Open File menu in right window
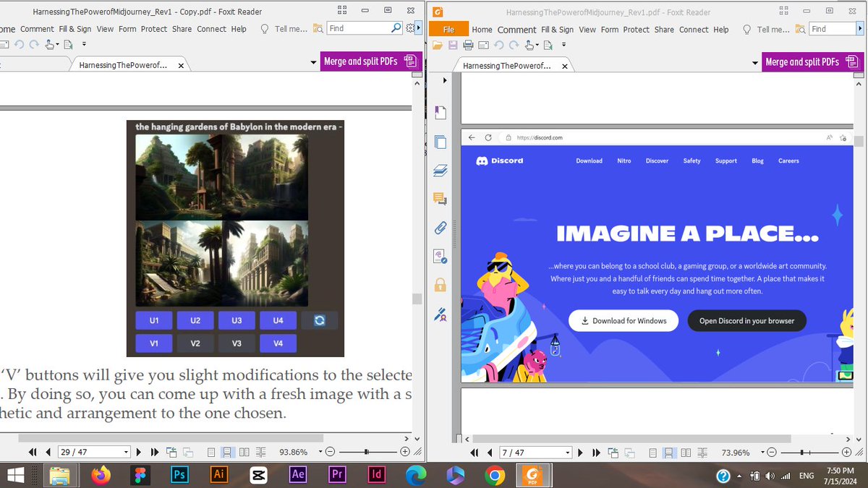This screenshot has width=868, height=488. [x=448, y=29]
